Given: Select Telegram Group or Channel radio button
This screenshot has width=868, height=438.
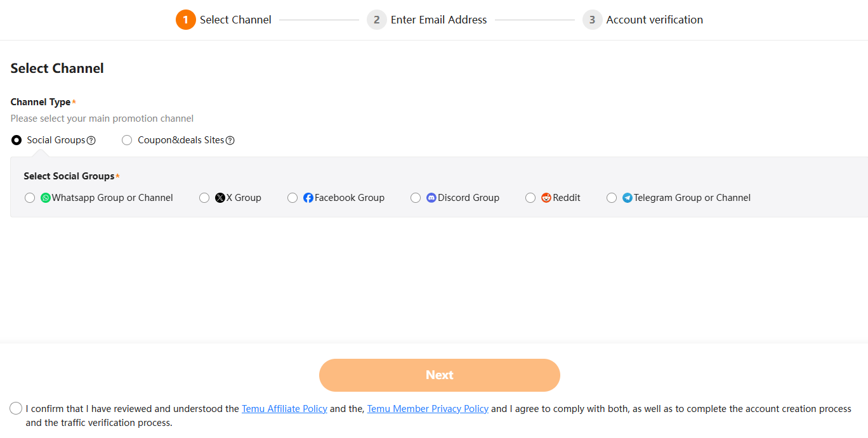Looking at the screenshot, I should (x=612, y=198).
